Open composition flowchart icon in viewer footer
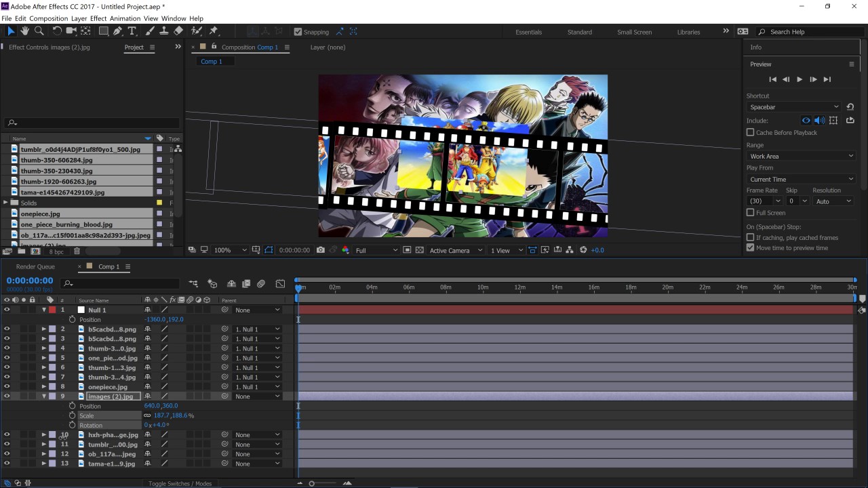The width and height of the screenshot is (868, 488). pyautogui.click(x=570, y=250)
